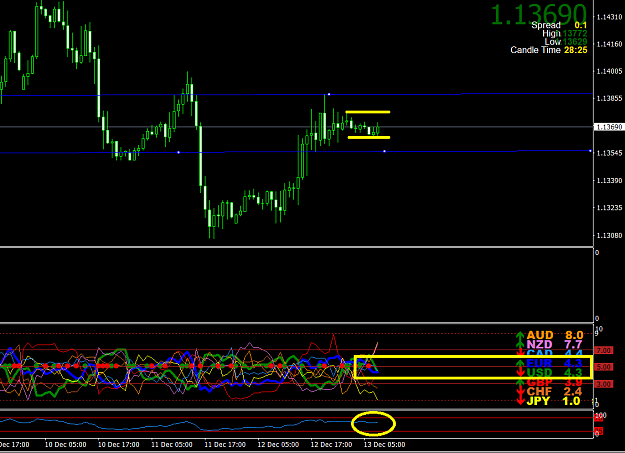This screenshot has height=453, width=625.
Task: Click the JPY strength value 1.0
Action: click(571, 401)
